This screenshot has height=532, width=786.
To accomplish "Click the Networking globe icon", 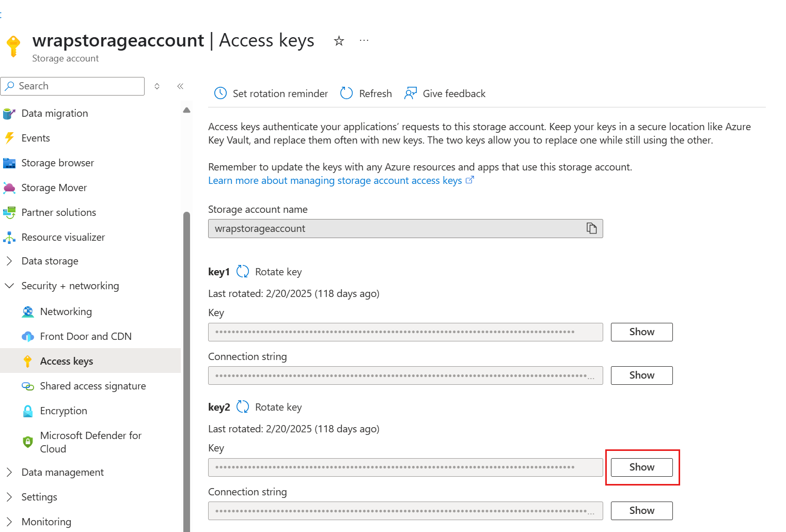I will (x=28, y=311).
